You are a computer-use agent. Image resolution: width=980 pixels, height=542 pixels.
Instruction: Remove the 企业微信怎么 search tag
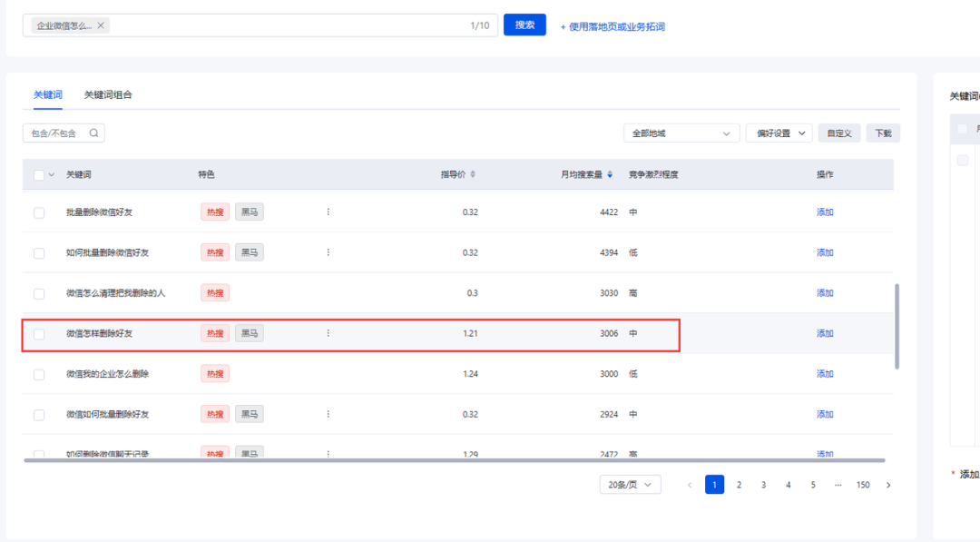[101, 25]
